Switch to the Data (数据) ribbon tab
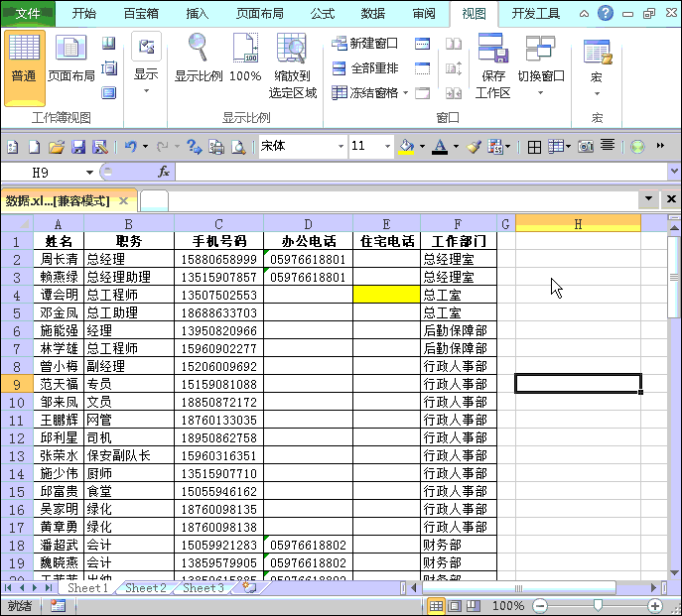This screenshot has height=616, width=682. (x=372, y=14)
